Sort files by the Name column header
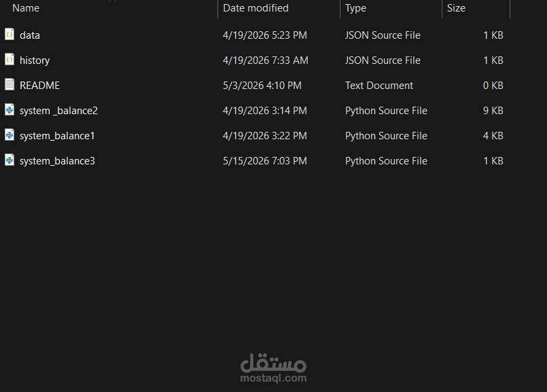This screenshot has height=392, width=547. (26, 8)
